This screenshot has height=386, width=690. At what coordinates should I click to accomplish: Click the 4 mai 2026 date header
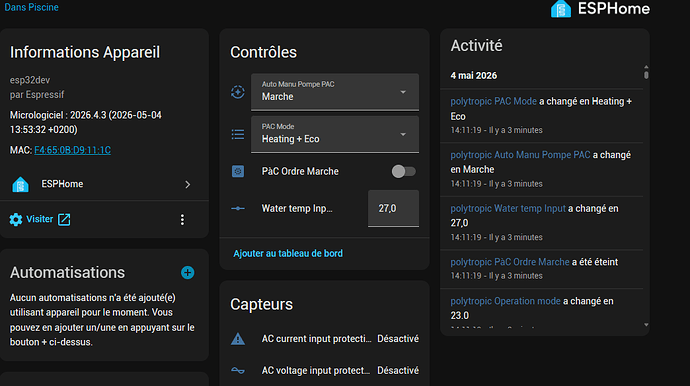[473, 76]
